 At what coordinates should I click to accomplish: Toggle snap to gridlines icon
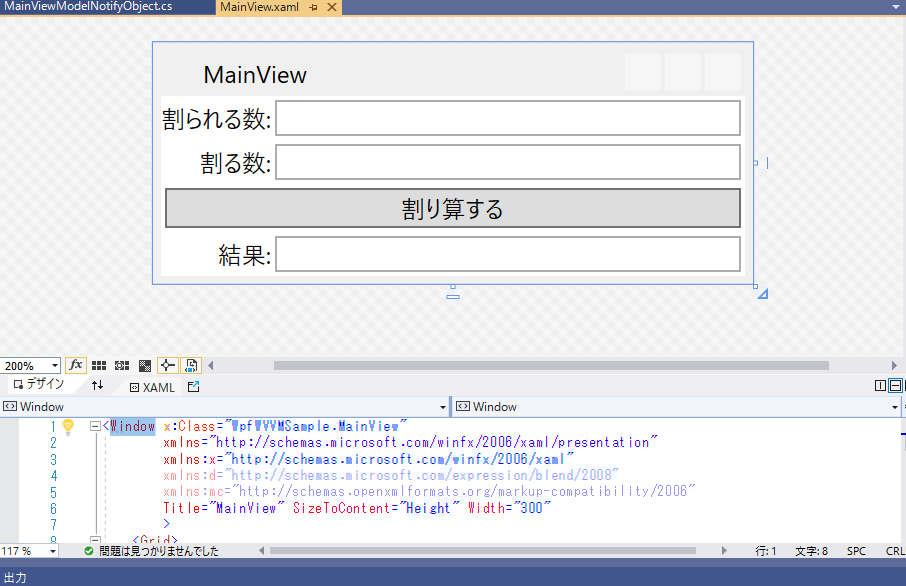click(122, 366)
